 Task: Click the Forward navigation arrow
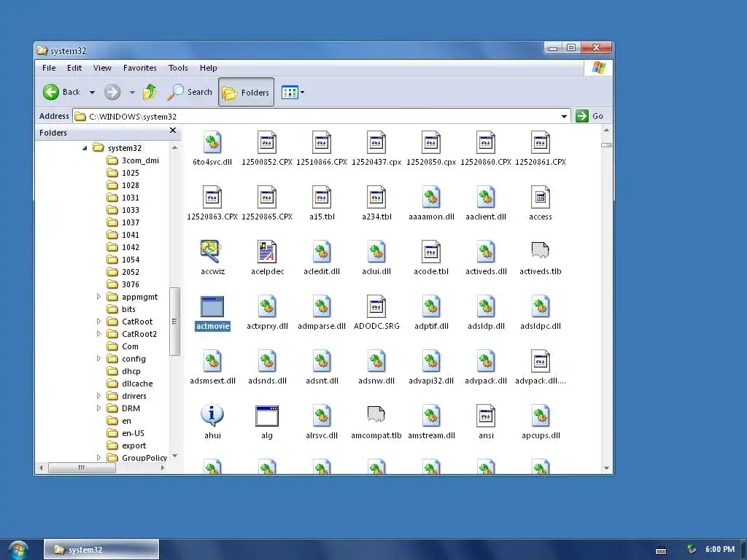(112, 92)
